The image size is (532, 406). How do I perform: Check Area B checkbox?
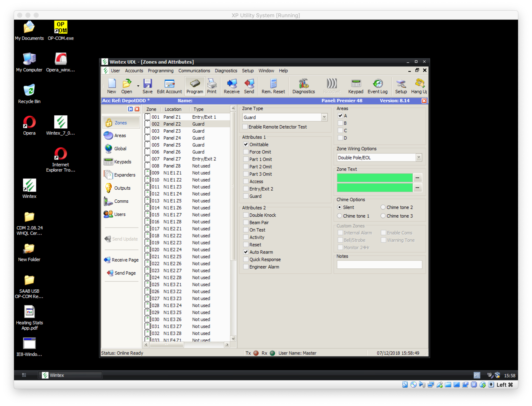coord(340,123)
